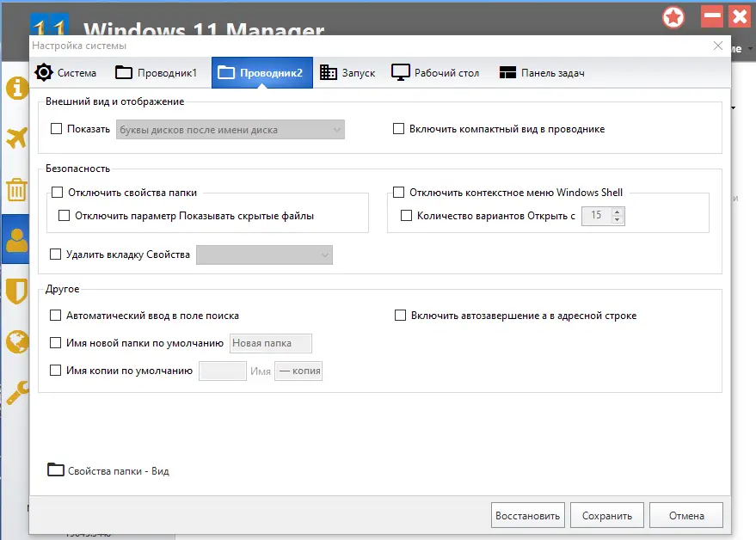Open the Cleaner trash bin sidebar icon
The image size is (756, 540).
click(x=17, y=189)
